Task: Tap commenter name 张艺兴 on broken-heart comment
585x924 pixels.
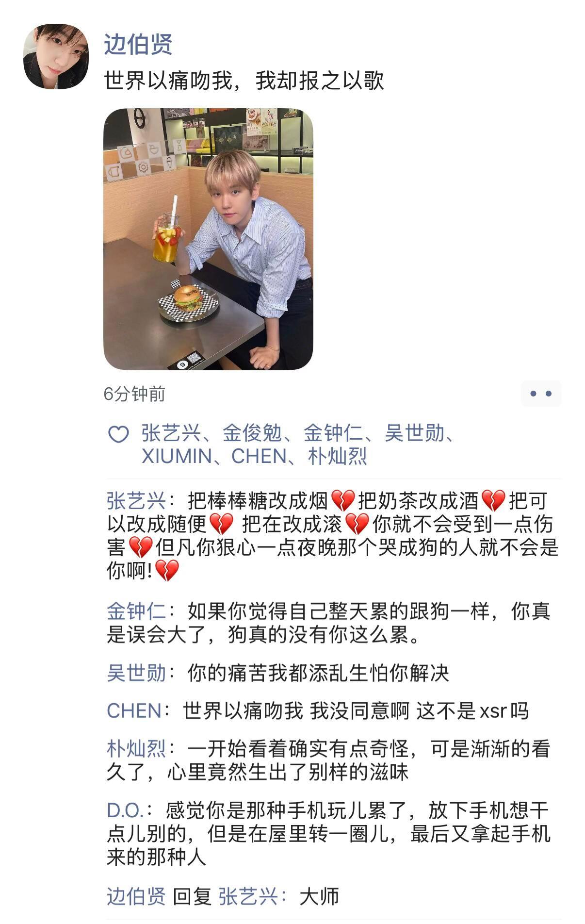Action: point(136,501)
